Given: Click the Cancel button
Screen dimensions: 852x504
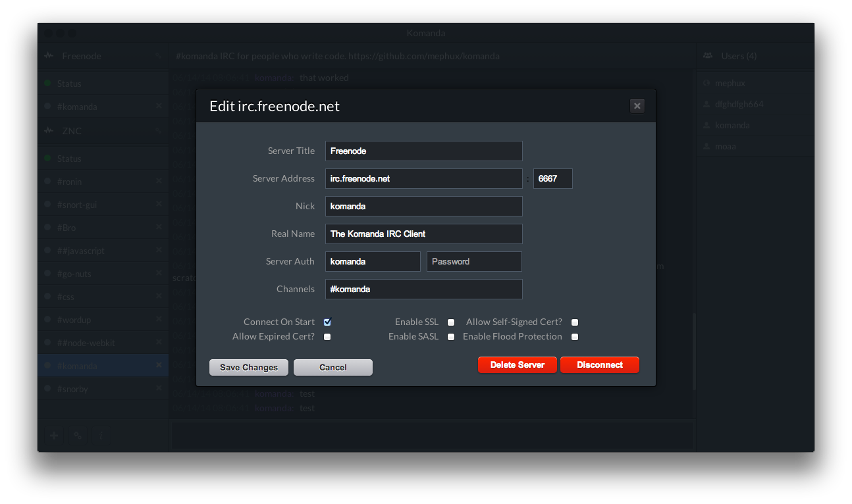Looking at the screenshot, I should [333, 367].
